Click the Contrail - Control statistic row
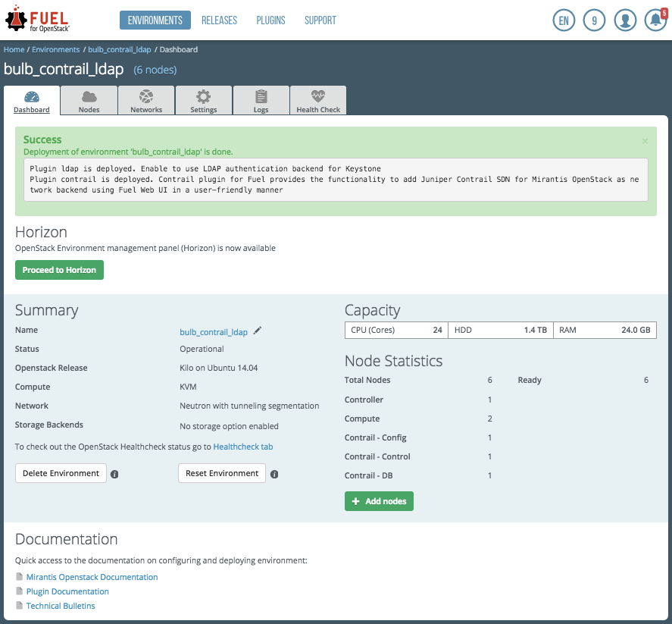Viewport: 672px width, 624px height. [x=418, y=456]
